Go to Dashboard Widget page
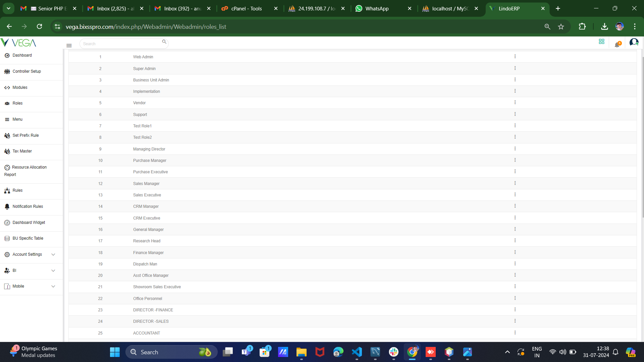Viewport: 644px width, 362px height. [29, 223]
